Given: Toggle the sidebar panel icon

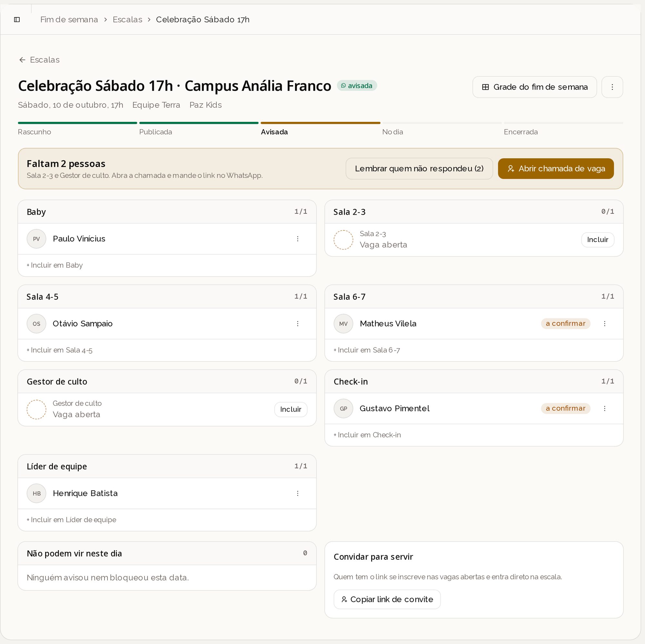Looking at the screenshot, I should pyautogui.click(x=17, y=20).
